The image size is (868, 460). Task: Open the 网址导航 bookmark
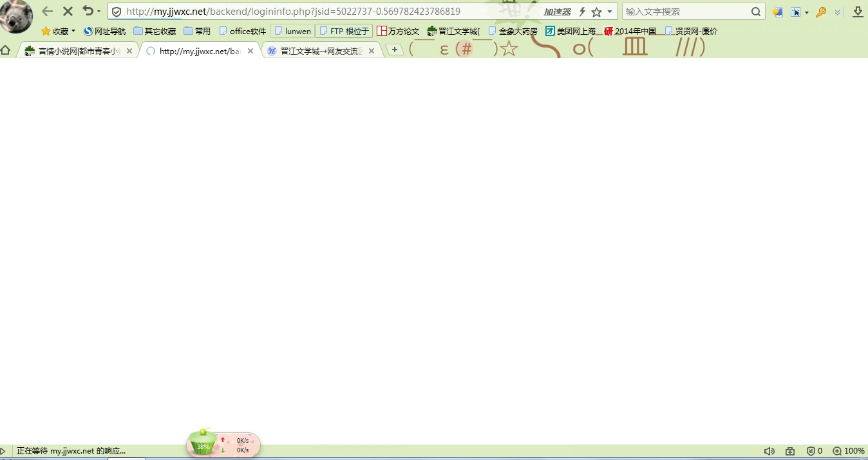(104, 31)
